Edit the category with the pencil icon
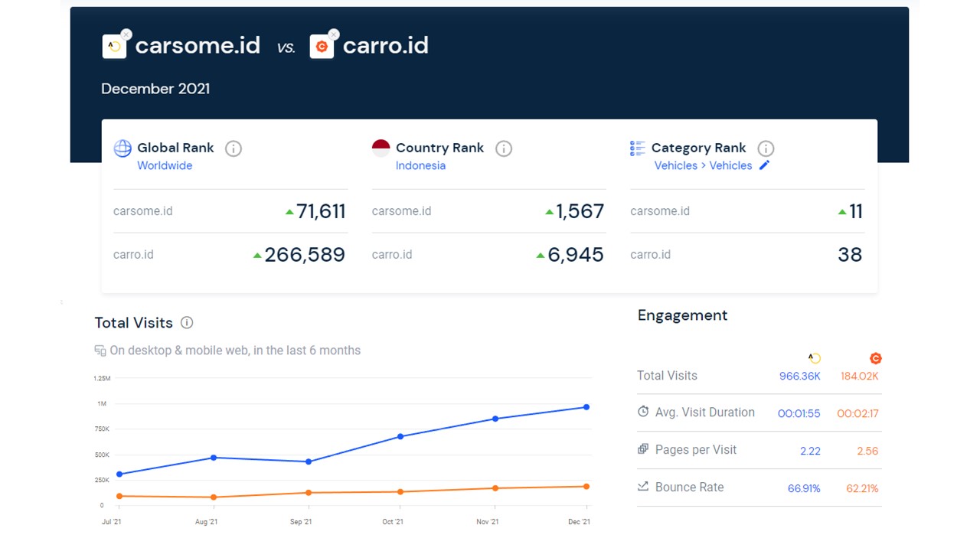 (x=764, y=165)
